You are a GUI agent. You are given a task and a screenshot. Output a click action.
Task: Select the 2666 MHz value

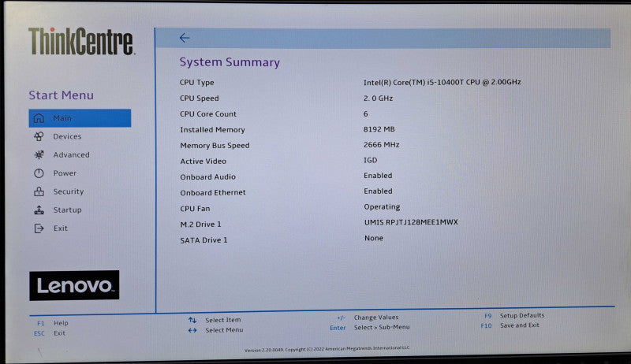click(382, 145)
